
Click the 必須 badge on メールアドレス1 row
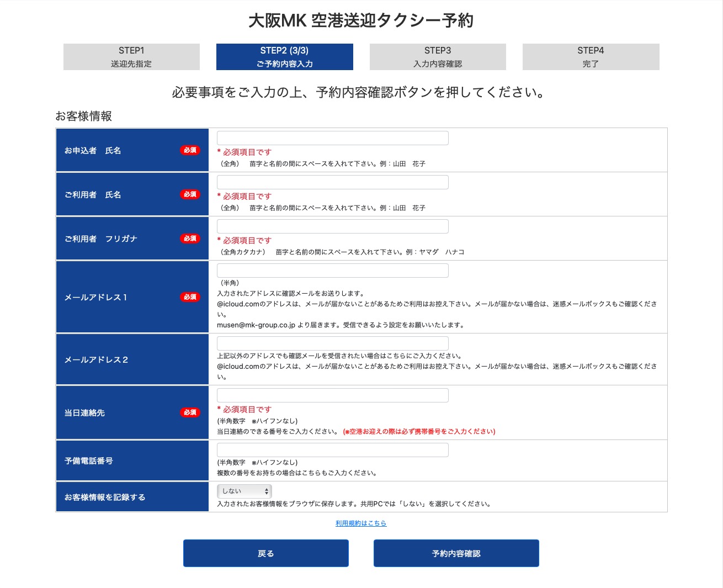click(190, 297)
